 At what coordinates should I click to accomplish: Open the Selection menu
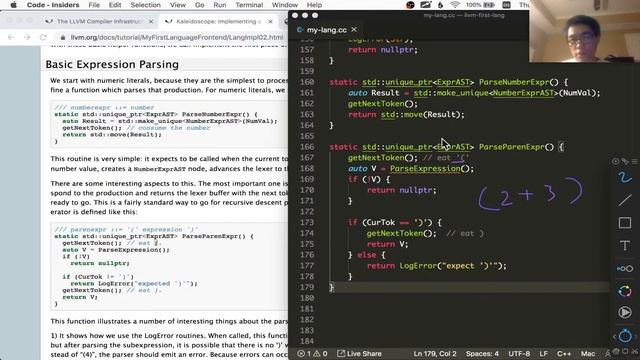pyautogui.click(x=145, y=5)
